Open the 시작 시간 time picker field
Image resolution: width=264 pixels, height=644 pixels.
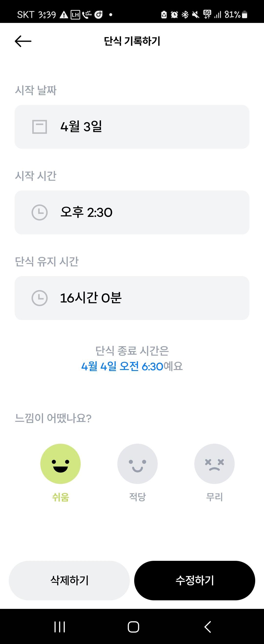(132, 212)
